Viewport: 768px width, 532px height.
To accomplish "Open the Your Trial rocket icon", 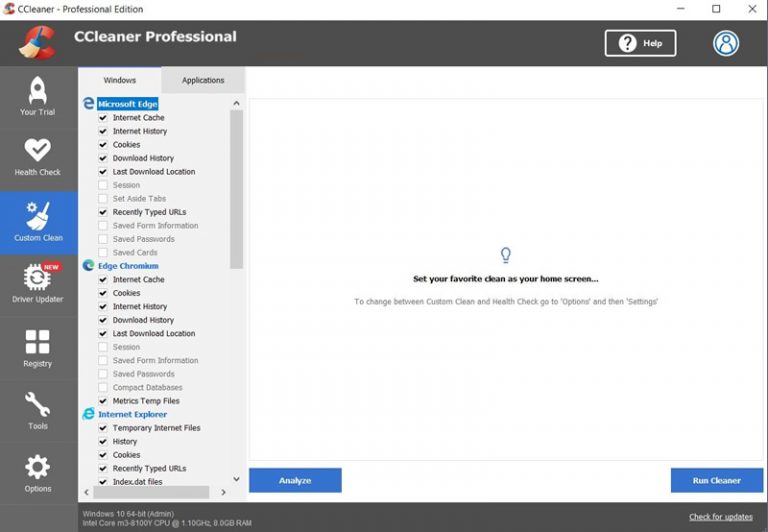I will (x=38, y=91).
